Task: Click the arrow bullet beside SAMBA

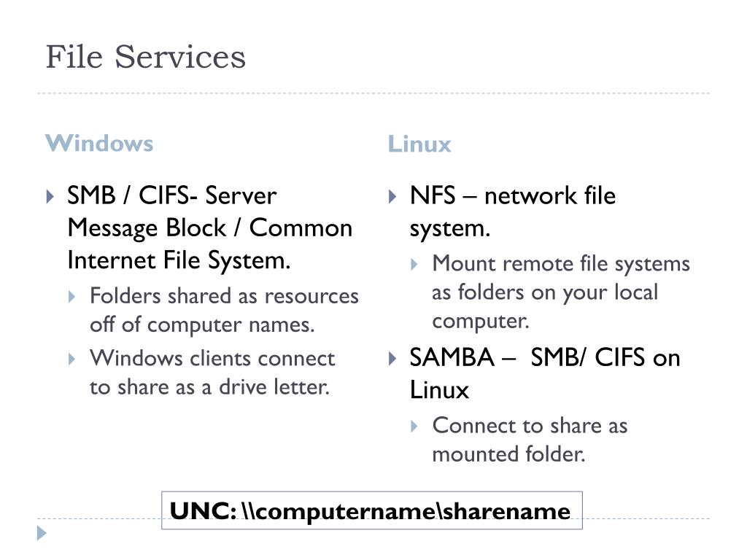Action: coord(392,358)
